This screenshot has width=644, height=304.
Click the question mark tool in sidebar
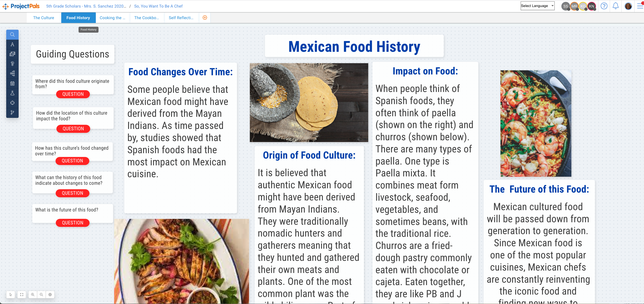coord(12,64)
